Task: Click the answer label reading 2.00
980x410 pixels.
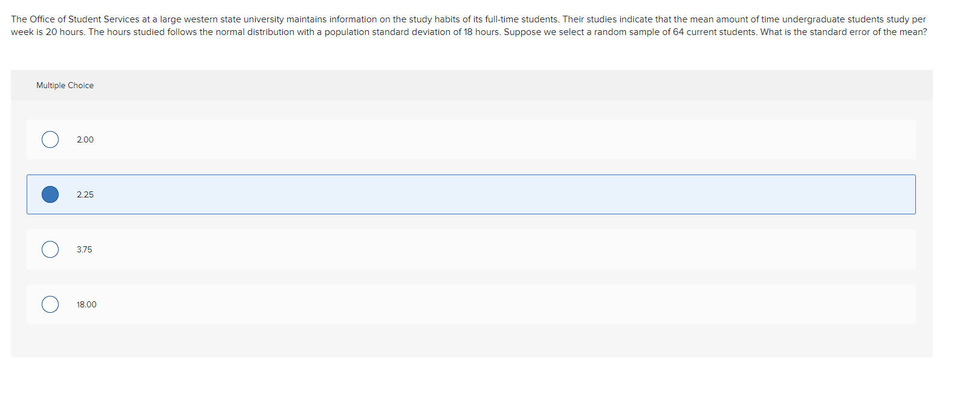Action: coord(85,139)
